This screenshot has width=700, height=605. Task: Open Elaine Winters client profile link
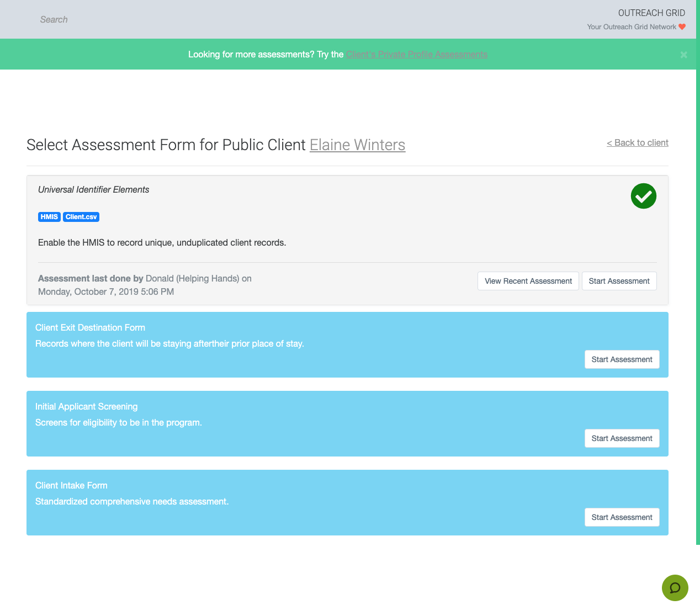point(357,145)
